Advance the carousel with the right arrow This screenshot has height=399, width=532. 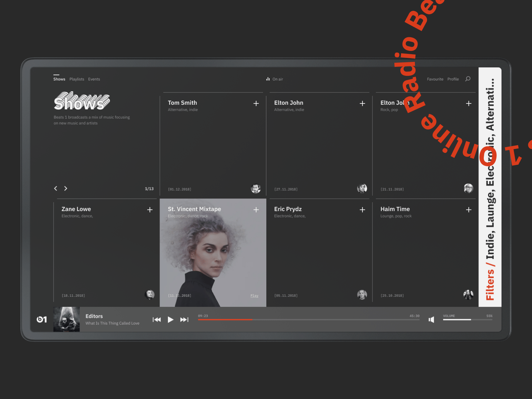[x=66, y=188]
